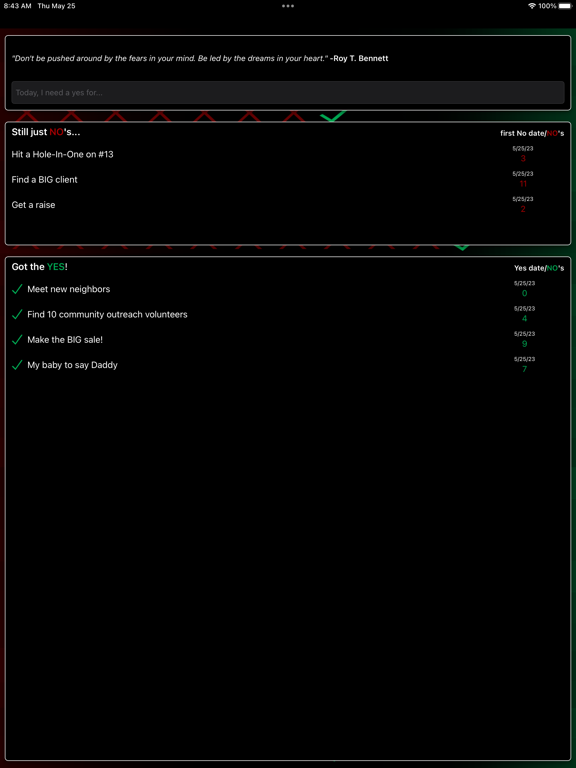Screen dimensions: 576x768
Task: Select the 'Get a raise' item
Action: tap(33, 205)
